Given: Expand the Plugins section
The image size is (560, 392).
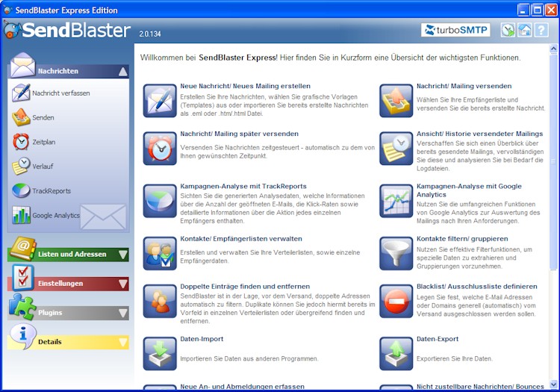Looking at the screenshot, I should [x=123, y=313].
